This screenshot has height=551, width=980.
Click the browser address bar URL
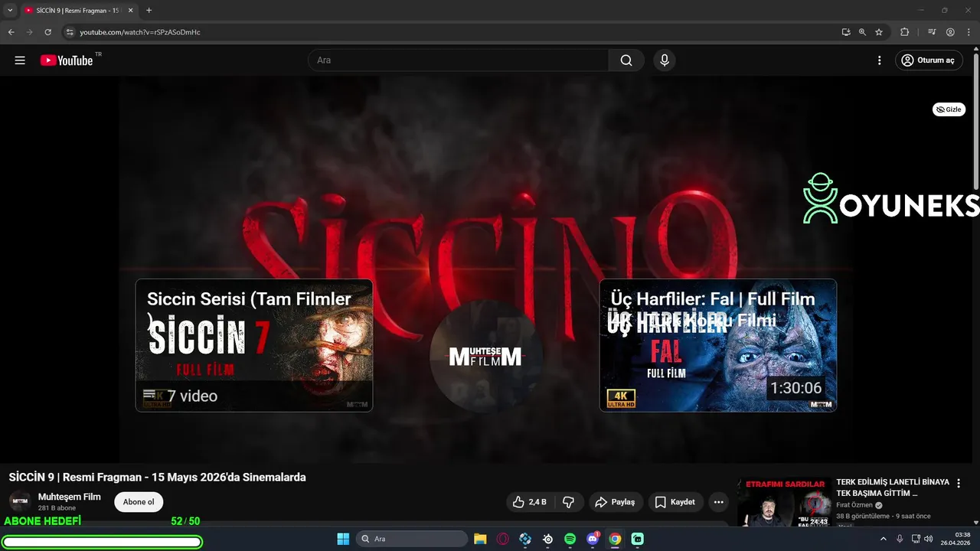click(x=140, y=32)
